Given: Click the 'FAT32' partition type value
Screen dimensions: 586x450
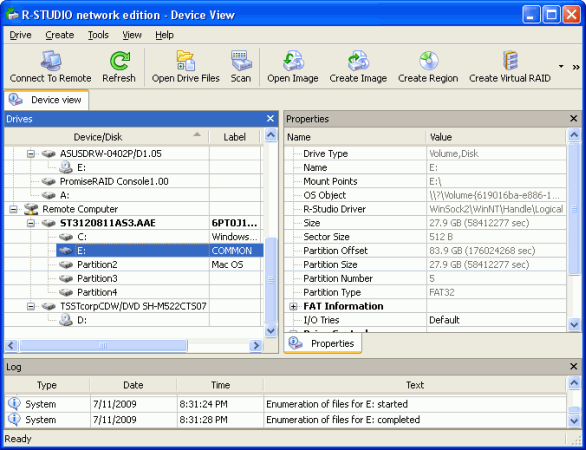Looking at the screenshot, I should (442, 292).
